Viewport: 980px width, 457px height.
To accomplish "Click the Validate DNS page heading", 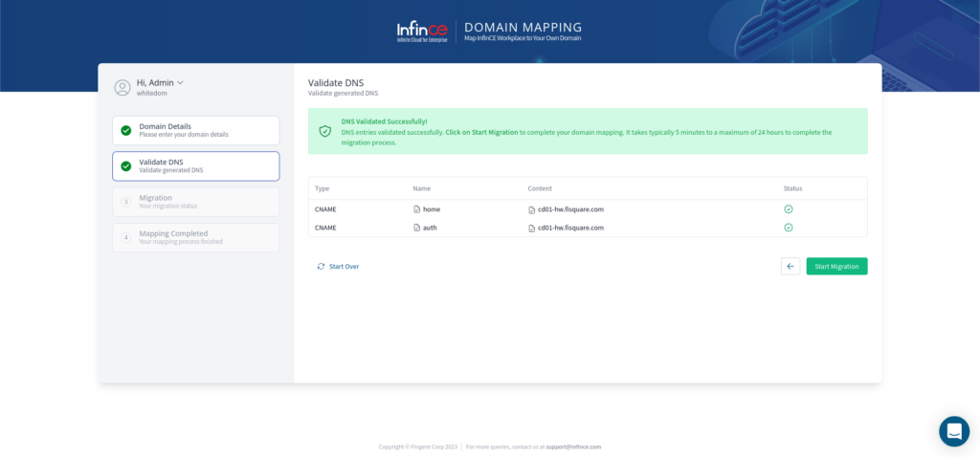I will (336, 82).
